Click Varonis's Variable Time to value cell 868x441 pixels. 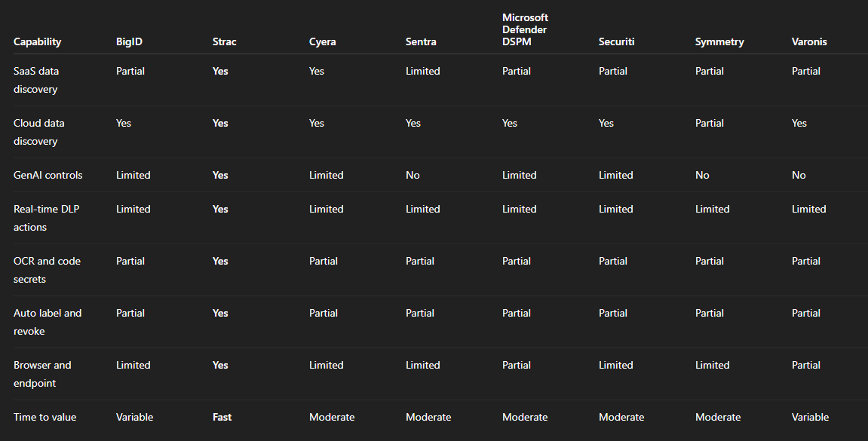[810, 417]
